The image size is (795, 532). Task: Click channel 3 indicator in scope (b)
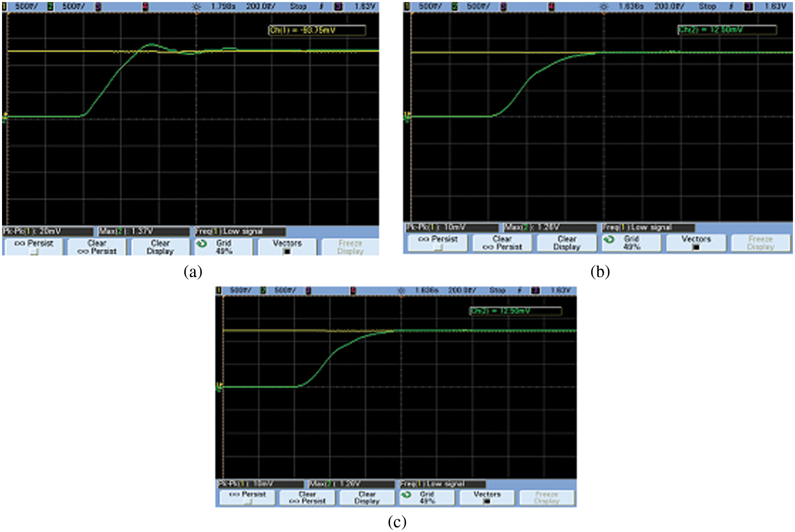pyautogui.click(x=503, y=7)
